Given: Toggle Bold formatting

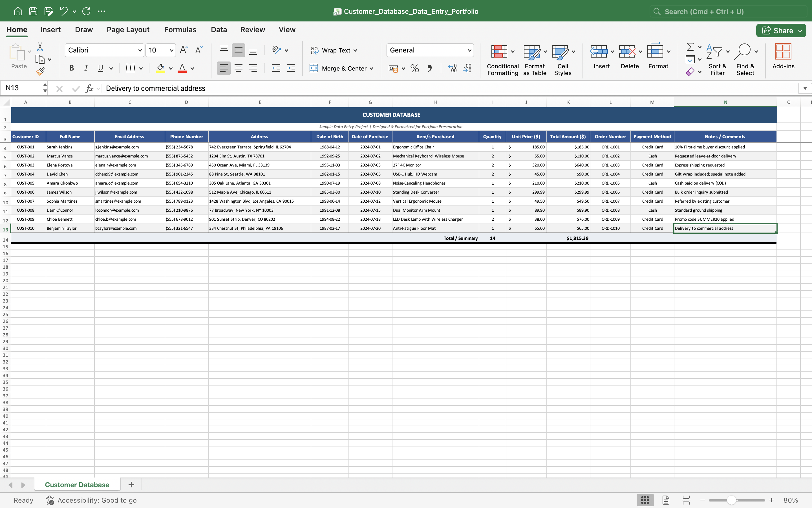Looking at the screenshot, I should (x=71, y=68).
